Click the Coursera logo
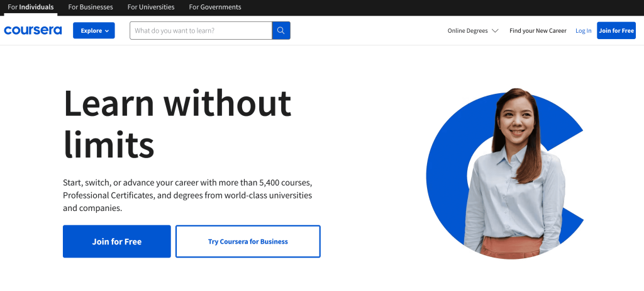 coord(33,30)
